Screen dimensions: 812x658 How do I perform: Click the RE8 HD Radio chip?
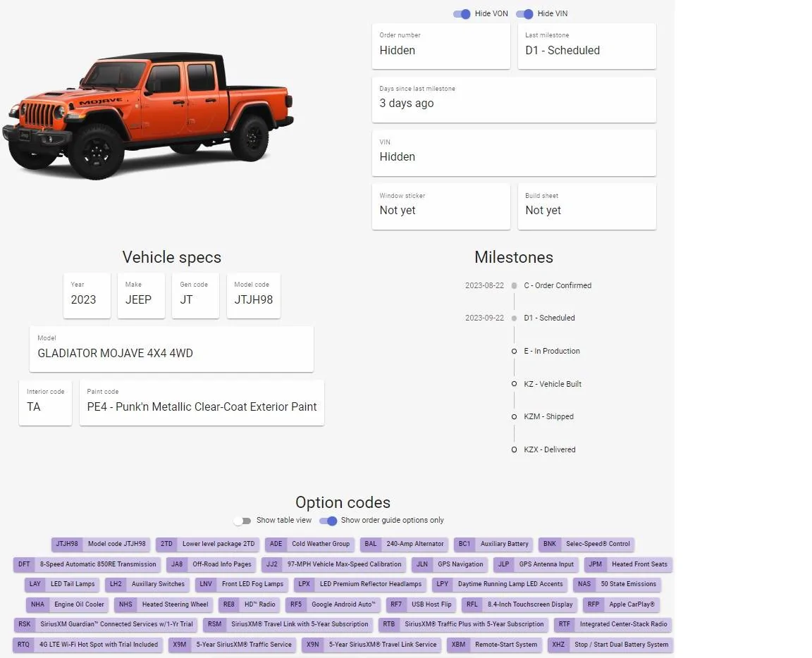pos(249,604)
